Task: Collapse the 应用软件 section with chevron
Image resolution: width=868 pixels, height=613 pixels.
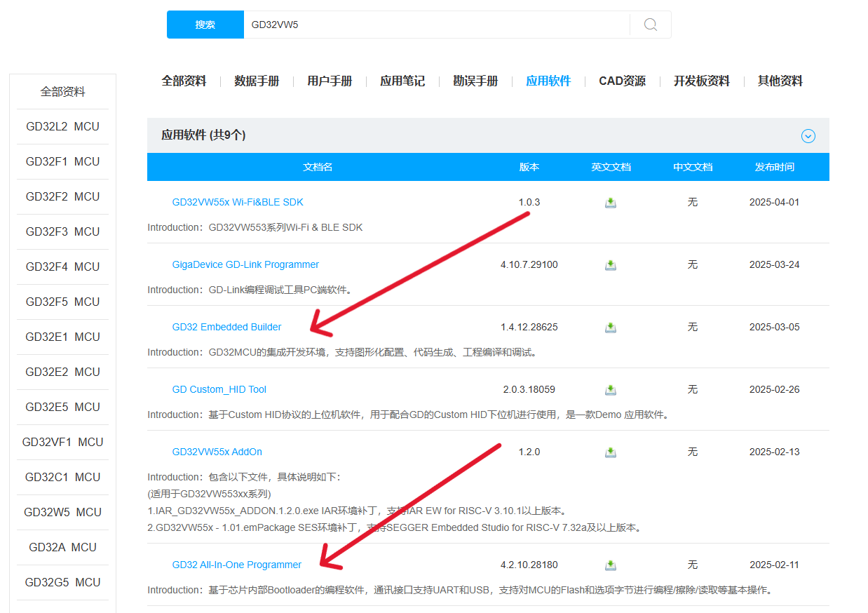Action: [x=808, y=136]
